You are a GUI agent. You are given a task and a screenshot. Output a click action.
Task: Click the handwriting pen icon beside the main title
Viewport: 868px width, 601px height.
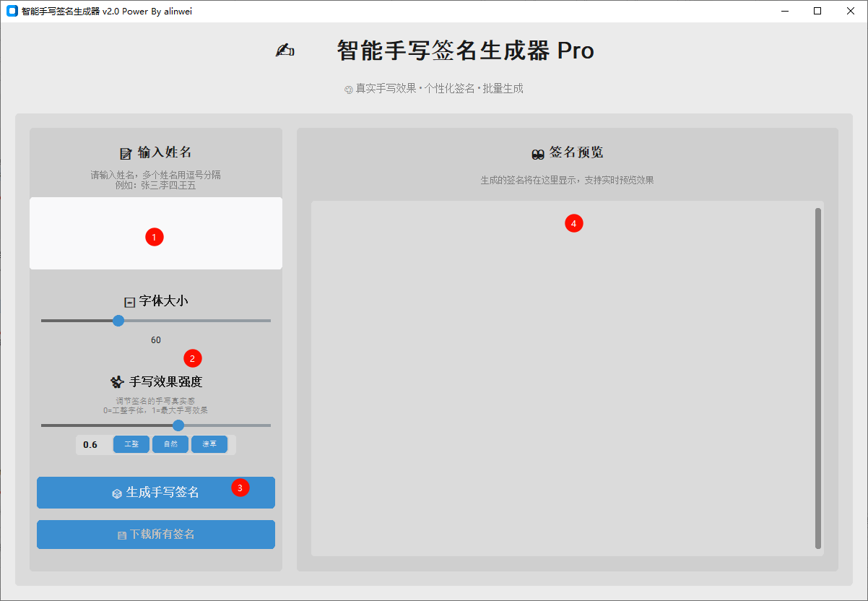tap(285, 50)
